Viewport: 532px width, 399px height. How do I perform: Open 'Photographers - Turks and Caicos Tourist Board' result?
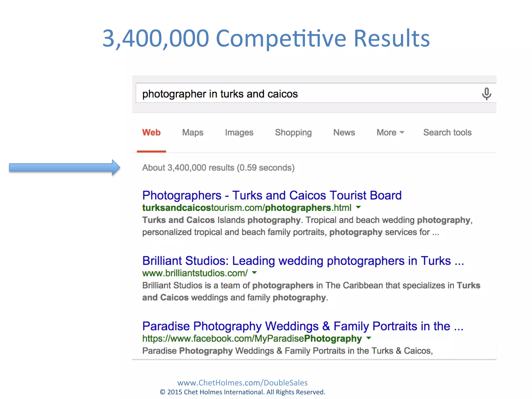click(x=272, y=195)
